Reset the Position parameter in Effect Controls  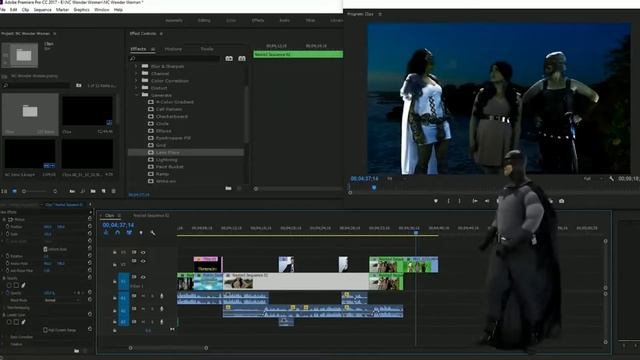tap(90, 227)
